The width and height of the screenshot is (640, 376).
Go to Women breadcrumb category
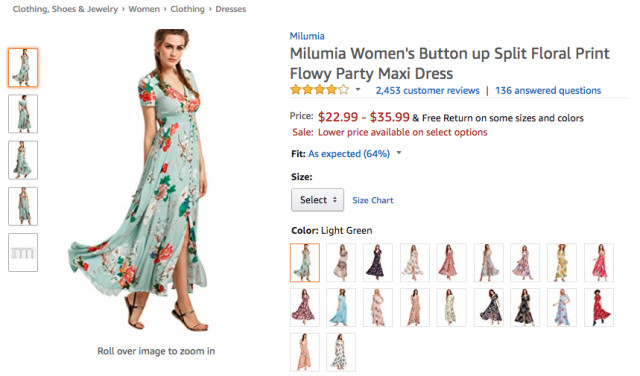coord(144,9)
